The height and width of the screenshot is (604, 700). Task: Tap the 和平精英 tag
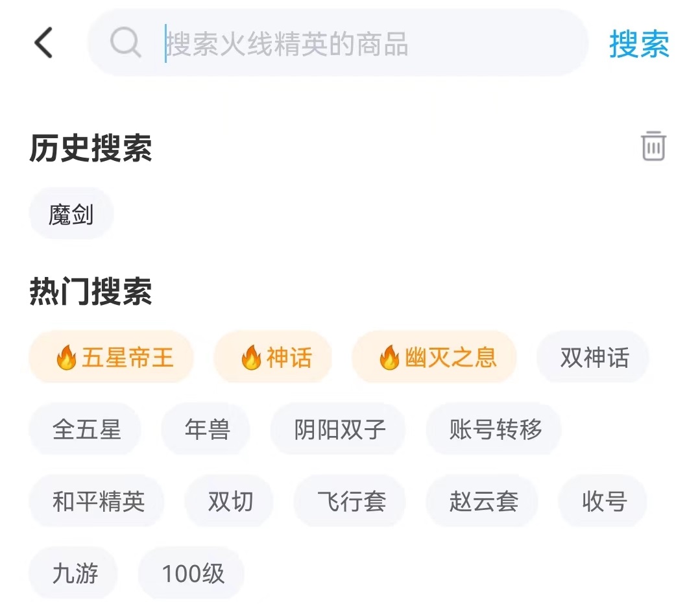point(97,501)
